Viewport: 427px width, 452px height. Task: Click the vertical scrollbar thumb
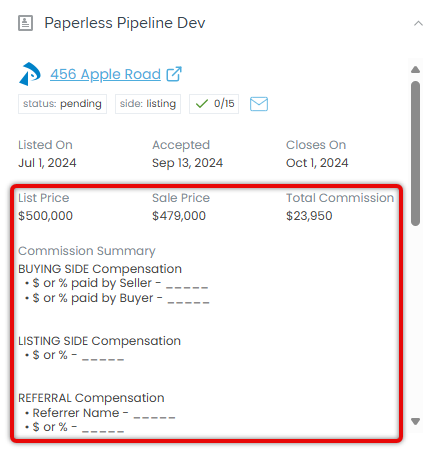pos(415,153)
